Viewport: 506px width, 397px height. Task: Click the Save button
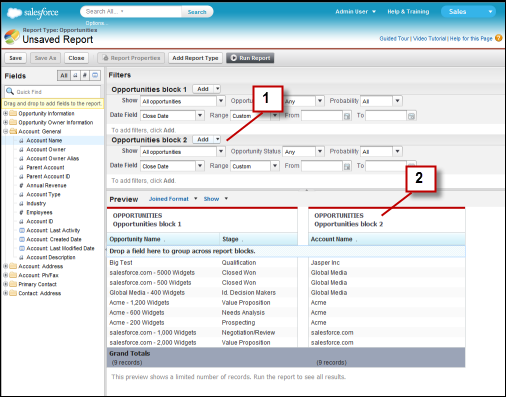tap(16, 58)
